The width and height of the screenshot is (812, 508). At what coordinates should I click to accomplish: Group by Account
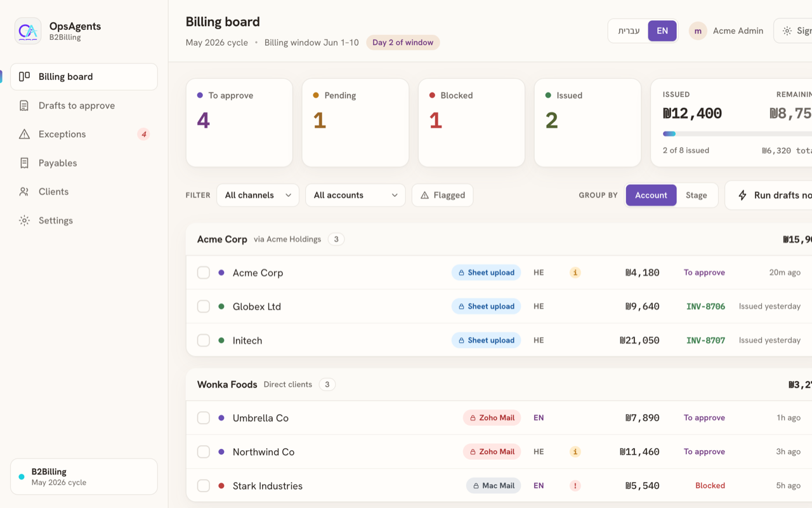tap(651, 196)
